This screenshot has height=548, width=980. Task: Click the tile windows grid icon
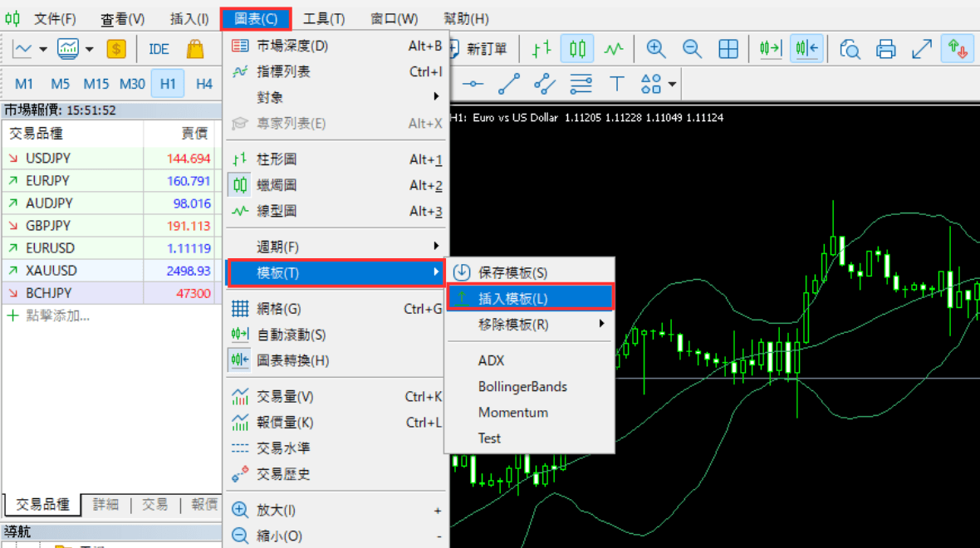(728, 49)
